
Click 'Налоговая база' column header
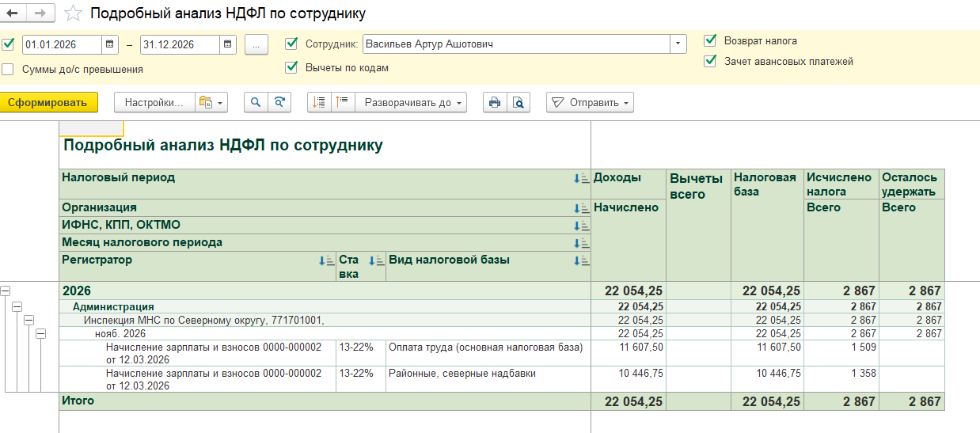767,225
